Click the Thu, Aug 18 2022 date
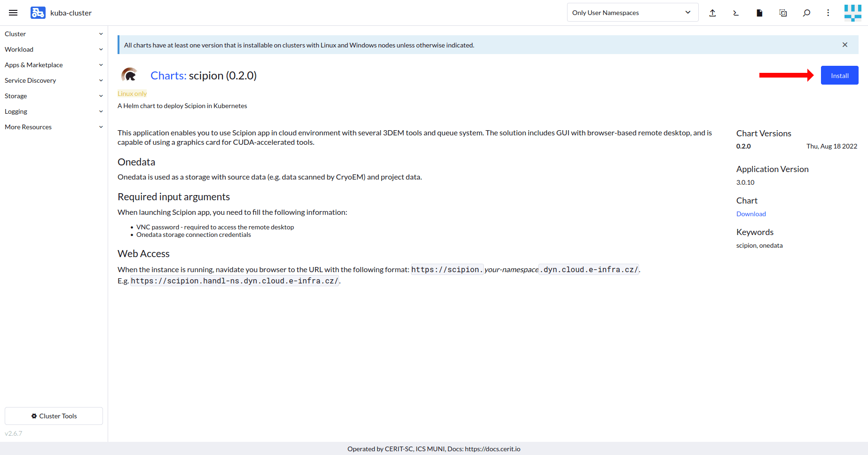Screen dimensions: 868x455 pos(832,146)
